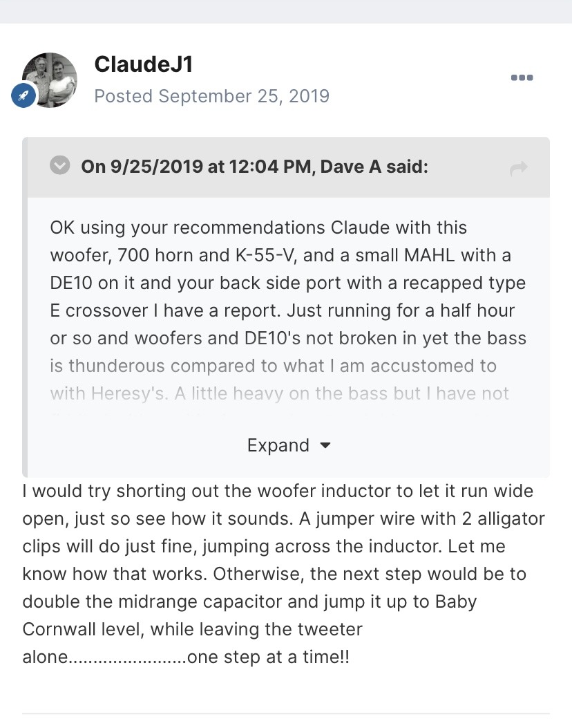Click the quoted line mentioning 'K-55-V'

pyautogui.click(x=280, y=255)
